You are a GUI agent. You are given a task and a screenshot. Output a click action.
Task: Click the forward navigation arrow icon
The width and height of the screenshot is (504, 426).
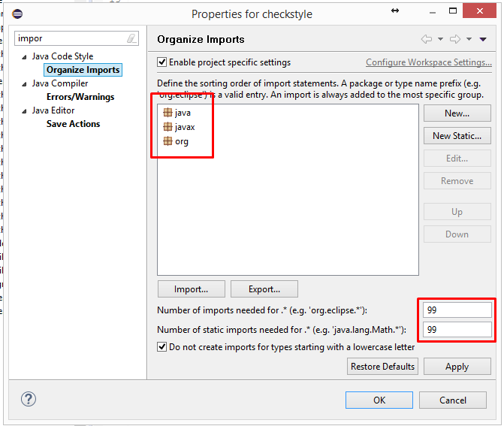454,39
